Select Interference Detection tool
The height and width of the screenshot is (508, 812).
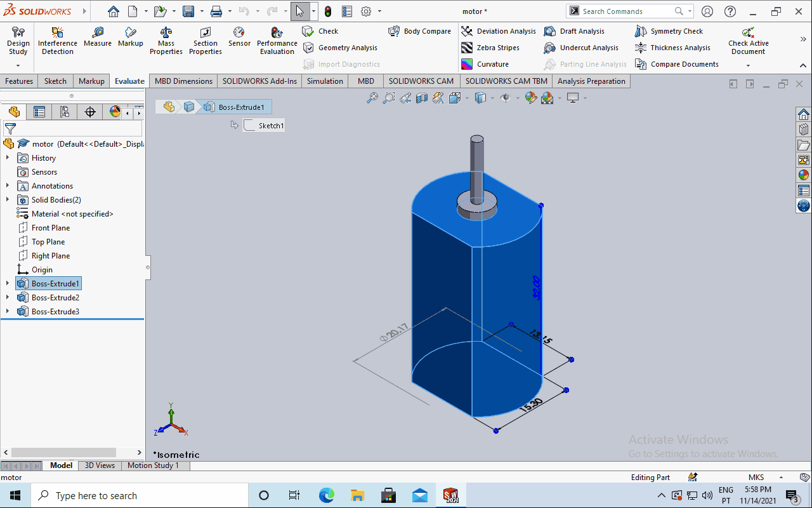(x=57, y=33)
